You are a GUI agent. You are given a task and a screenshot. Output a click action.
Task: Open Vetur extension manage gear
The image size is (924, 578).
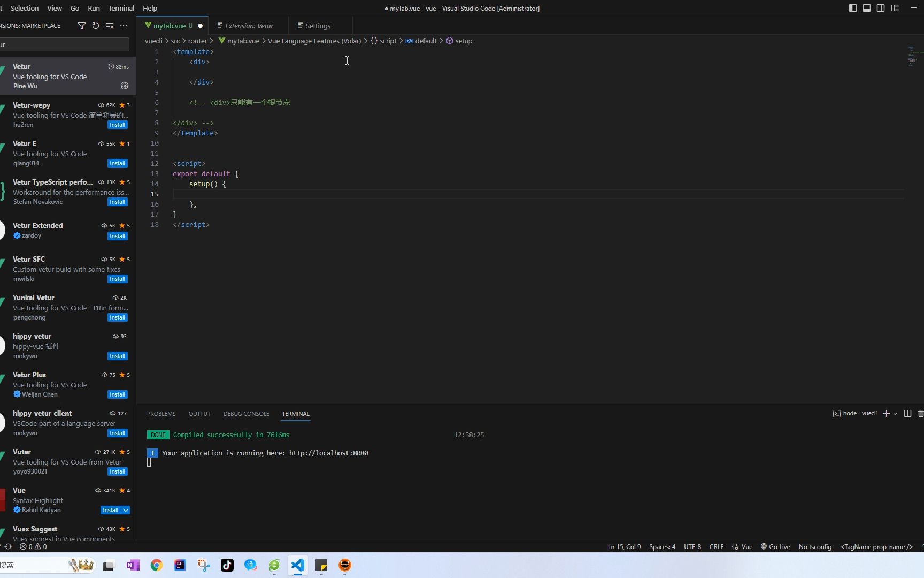[125, 86]
